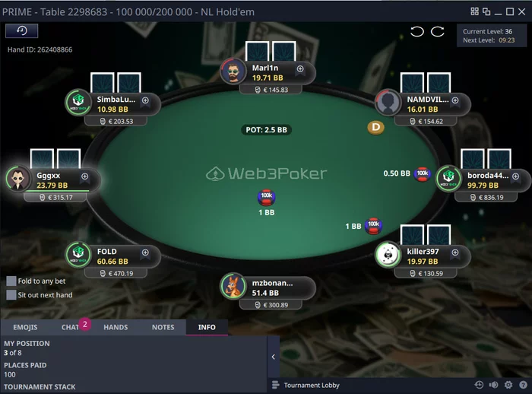Click plus icon beside killer397's name
The width and height of the screenshot is (532, 394).
click(455, 253)
